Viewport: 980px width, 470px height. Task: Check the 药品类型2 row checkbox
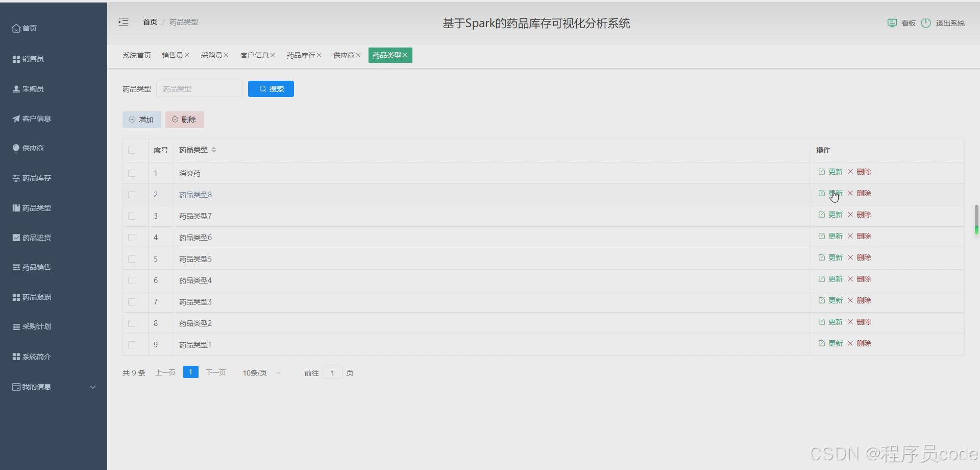[x=132, y=323]
